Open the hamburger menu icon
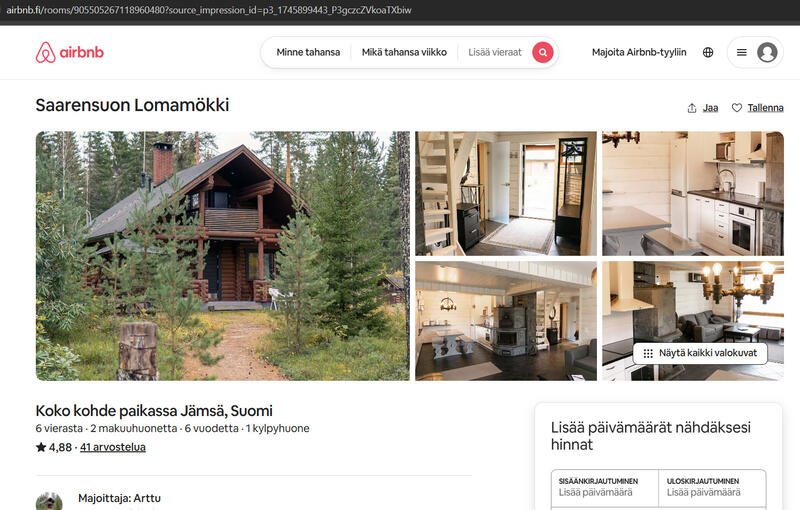This screenshot has width=800, height=510. (742, 52)
